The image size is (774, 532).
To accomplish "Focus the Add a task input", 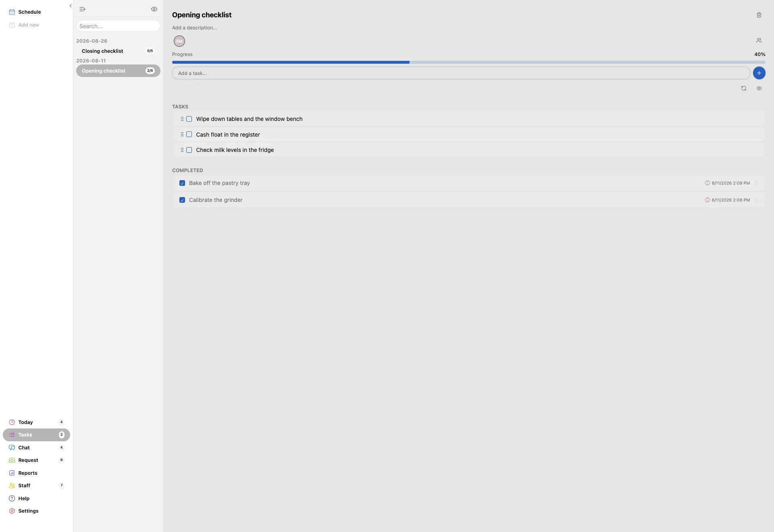I will (461, 73).
